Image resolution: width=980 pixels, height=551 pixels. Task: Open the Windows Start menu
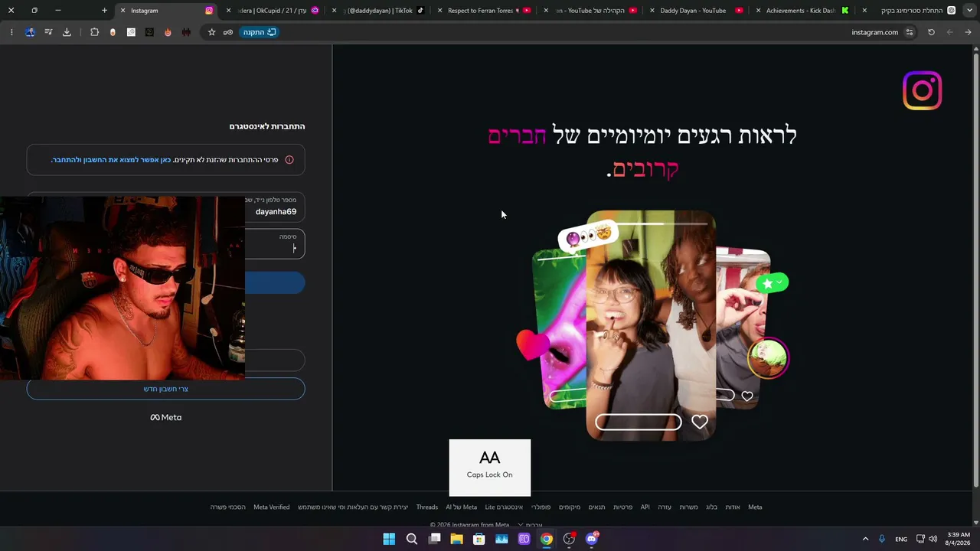tap(389, 539)
